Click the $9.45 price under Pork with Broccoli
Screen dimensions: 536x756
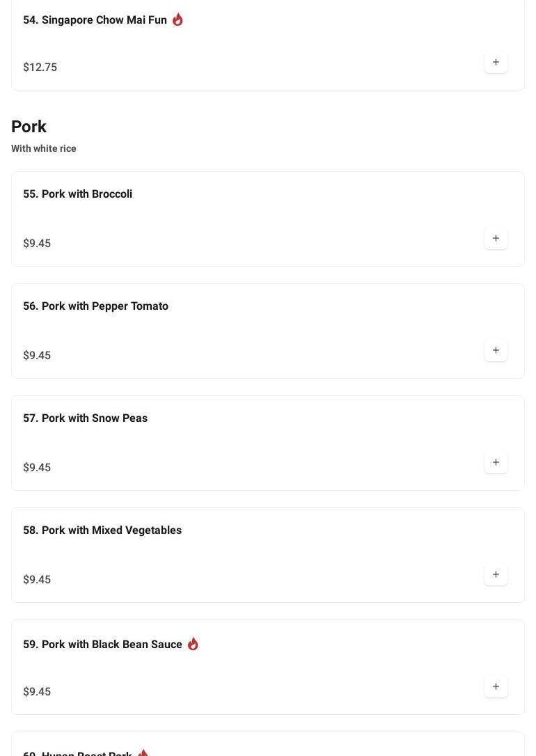click(37, 244)
